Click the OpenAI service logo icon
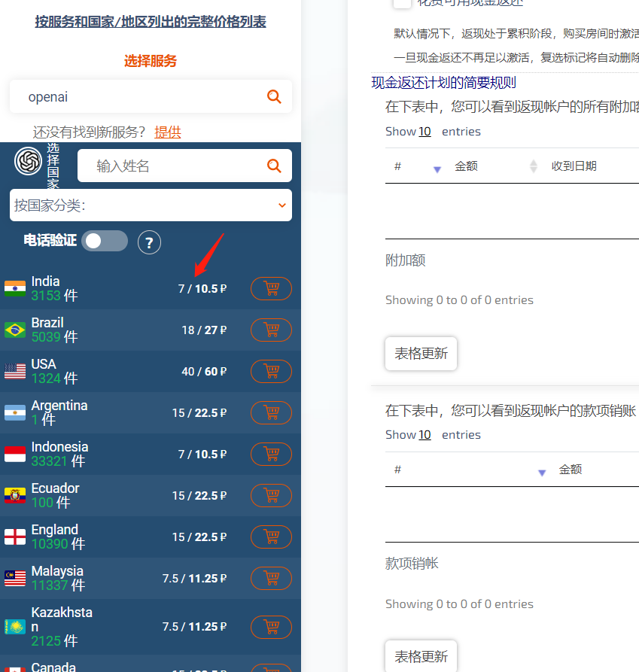Screen dimensions: 639x672 pos(28,161)
